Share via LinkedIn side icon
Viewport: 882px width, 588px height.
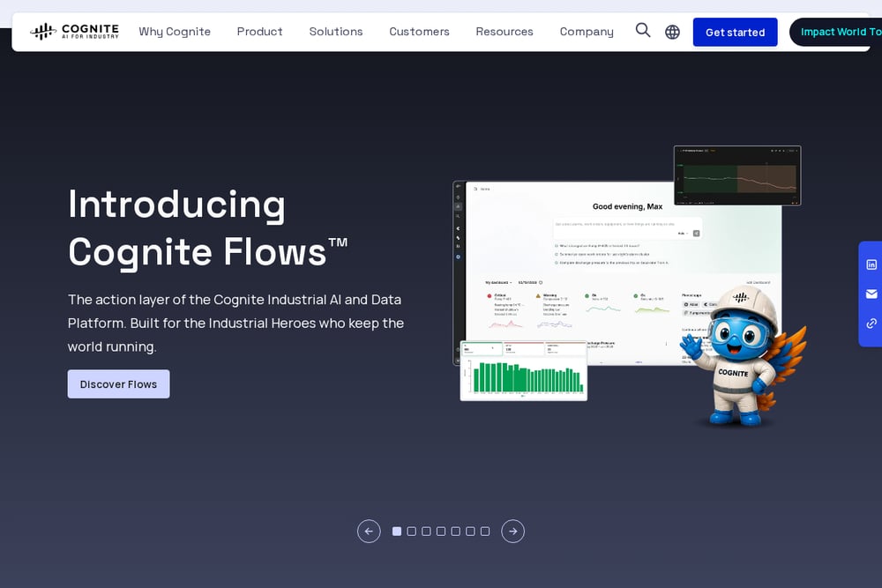(x=871, y=264)
